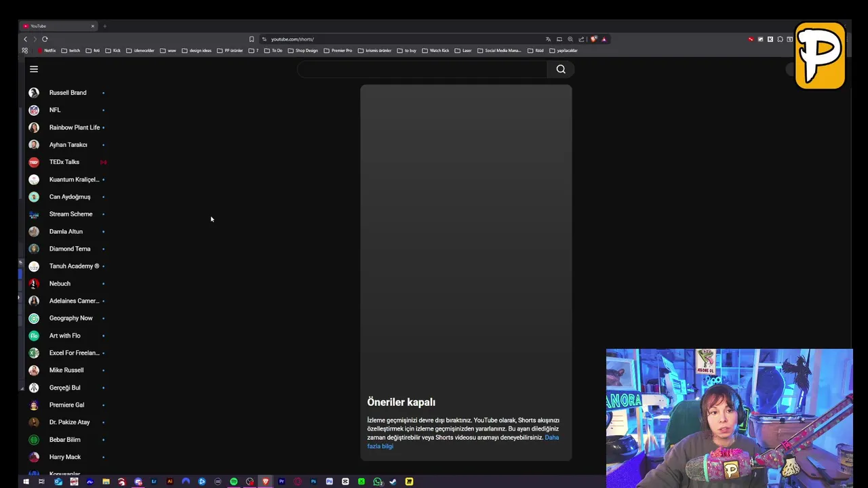Open Lightroom from the taskbar
Image resolution: width=868 pixels, height=488 pixels.
point(154,482)
